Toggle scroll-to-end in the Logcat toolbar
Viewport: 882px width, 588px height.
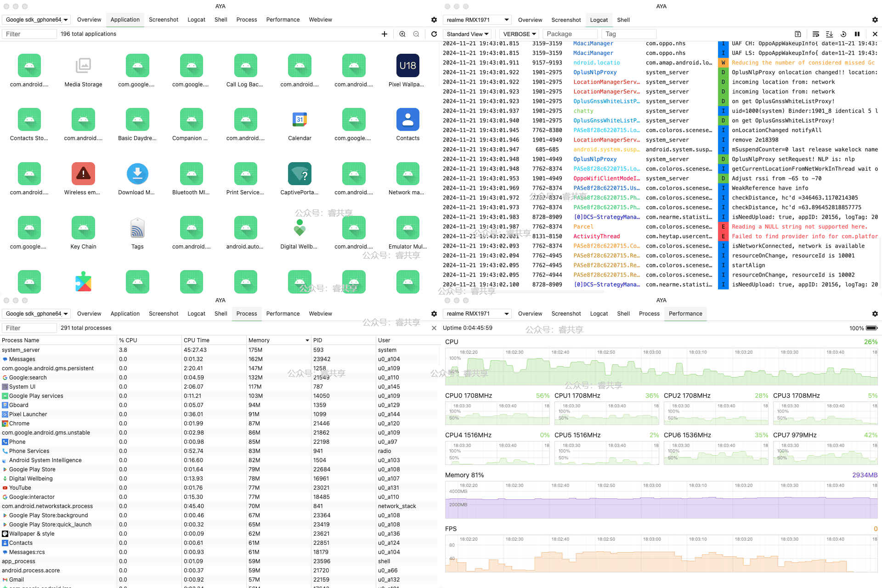829,34
